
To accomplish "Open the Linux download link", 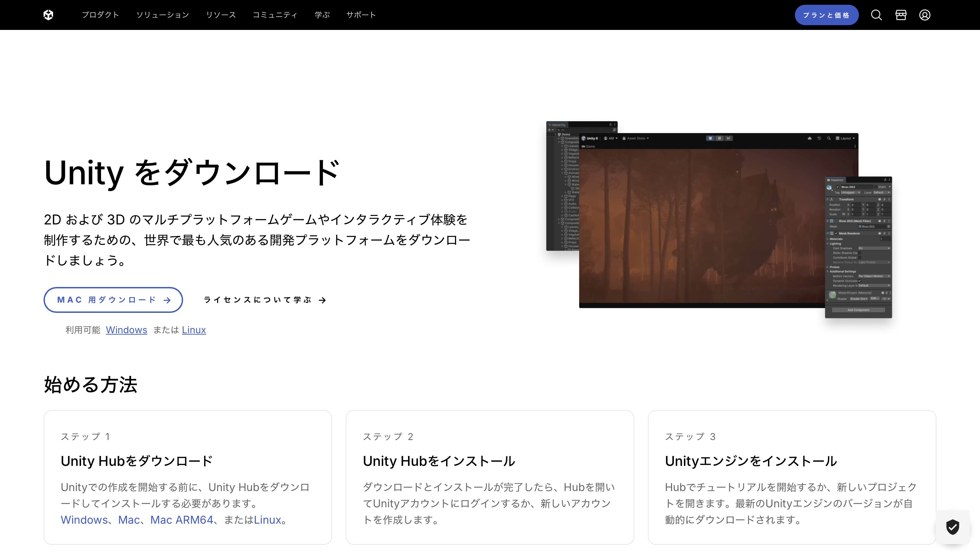I will (194, 330).
